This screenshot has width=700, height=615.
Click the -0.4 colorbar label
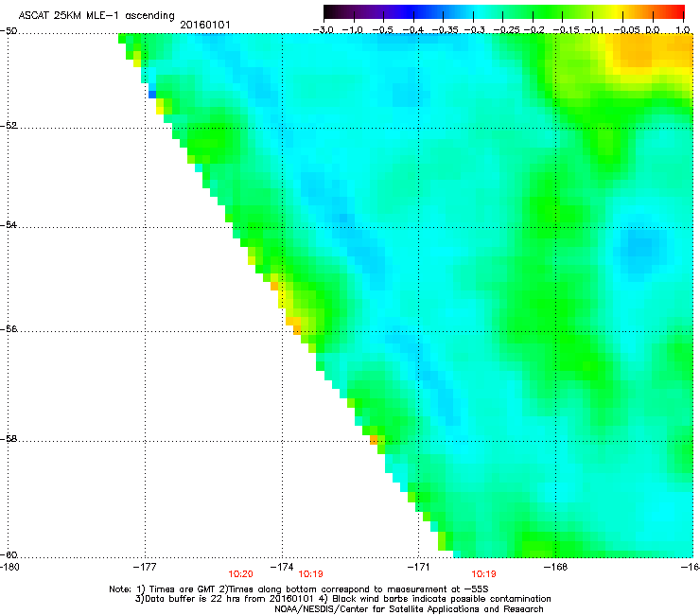(412, 30)
